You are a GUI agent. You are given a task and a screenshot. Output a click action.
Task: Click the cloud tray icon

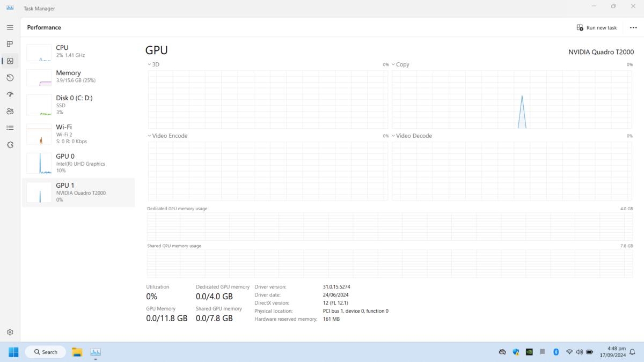[x=502, y=352]
